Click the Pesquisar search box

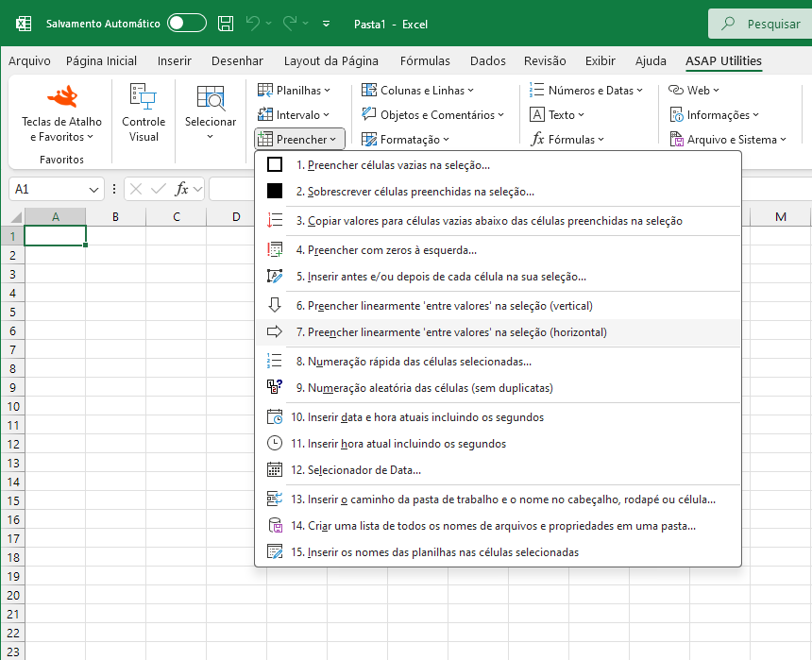[x=760, y=24]
